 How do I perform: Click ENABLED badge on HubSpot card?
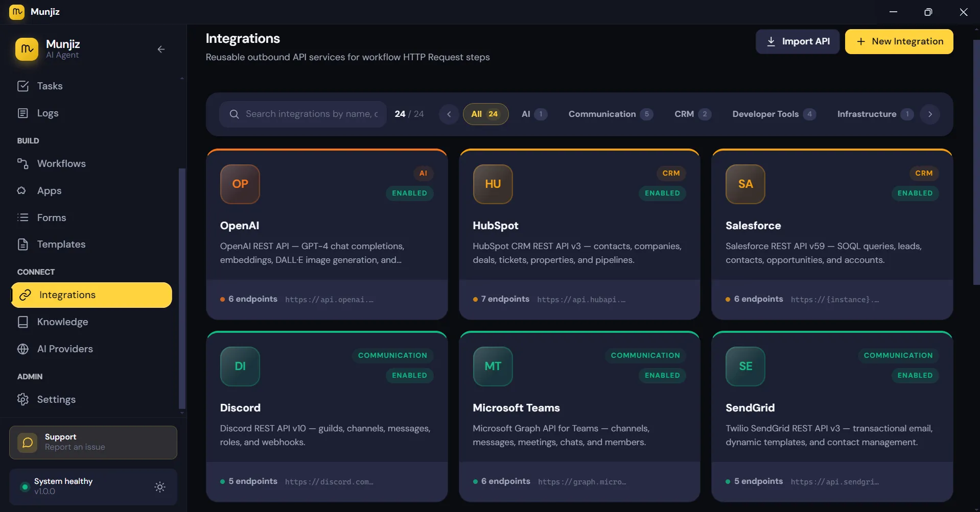[662, 193]
